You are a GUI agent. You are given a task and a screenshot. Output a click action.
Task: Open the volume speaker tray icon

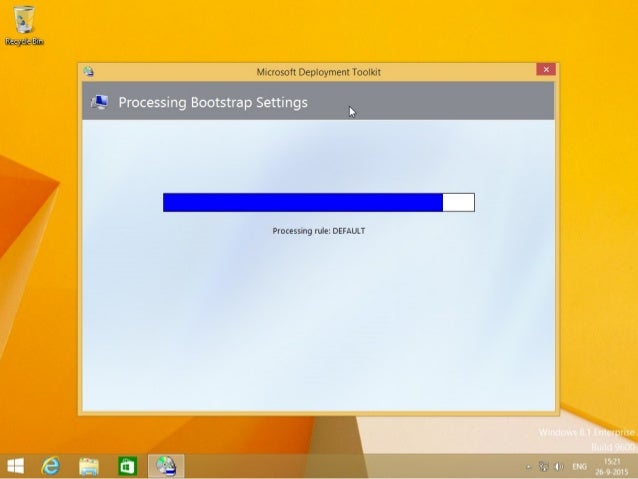pos(559,467)
